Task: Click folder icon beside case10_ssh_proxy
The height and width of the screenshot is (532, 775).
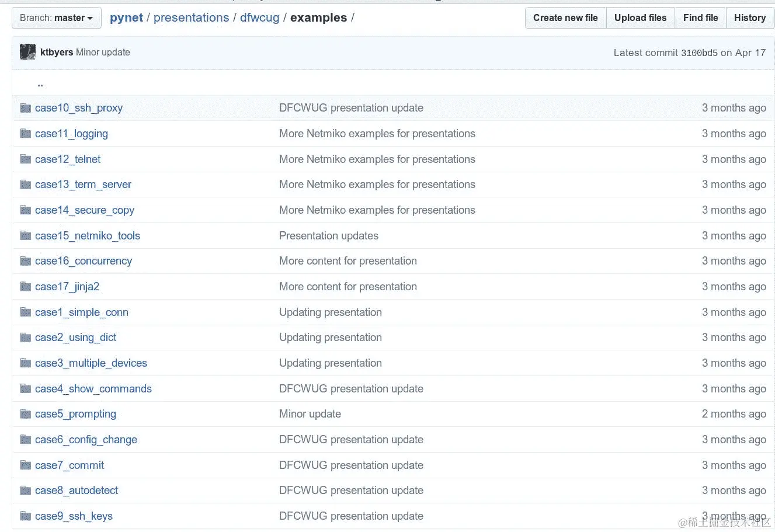Action: tap(25, 107)
